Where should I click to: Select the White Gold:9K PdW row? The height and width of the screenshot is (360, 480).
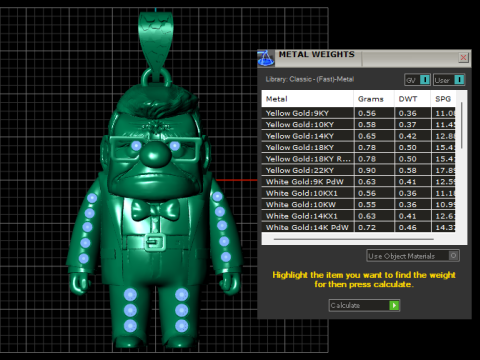(x=358, y=182)
